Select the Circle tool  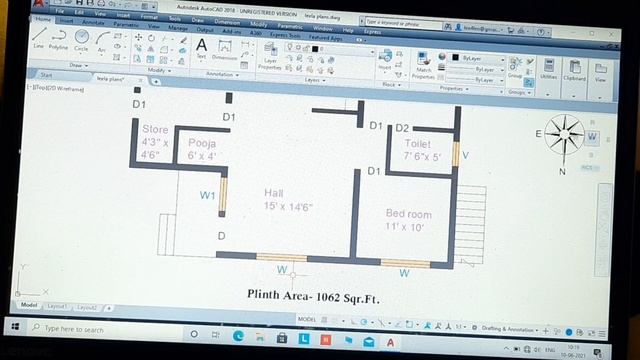tap(81, 40)
